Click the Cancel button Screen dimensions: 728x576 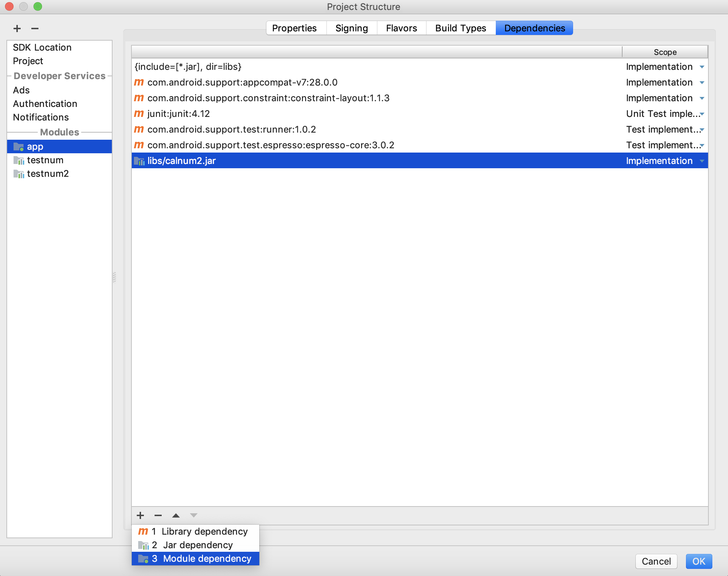pos(656,561)
